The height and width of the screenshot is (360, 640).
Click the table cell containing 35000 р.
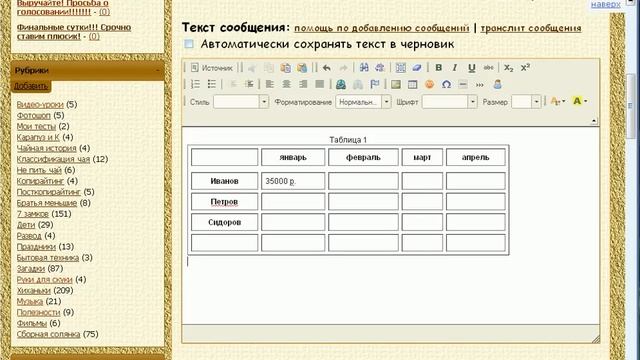(x=293, y=181)
